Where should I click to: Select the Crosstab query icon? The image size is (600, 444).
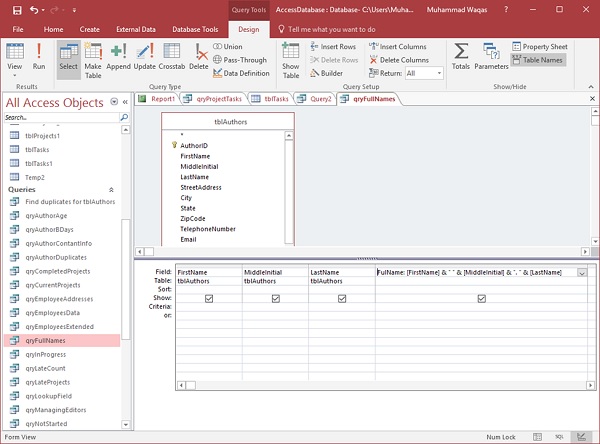172,56
